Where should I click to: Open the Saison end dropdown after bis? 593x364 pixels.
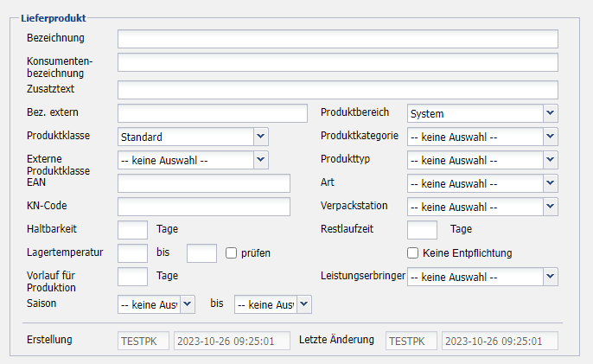pyautogui.click(x=272, y=304)
